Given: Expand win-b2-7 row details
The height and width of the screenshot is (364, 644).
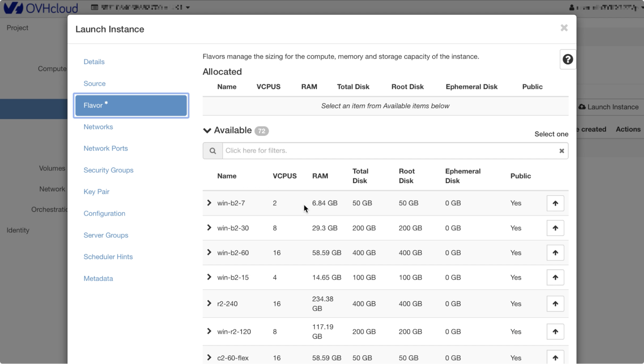Looking at the screenshot, I should 209,203.
